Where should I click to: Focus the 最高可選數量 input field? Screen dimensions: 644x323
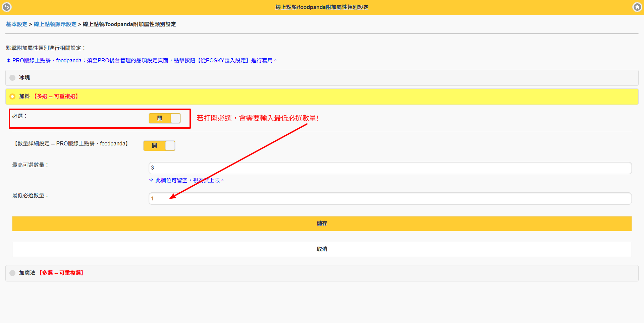click(390, 168)
